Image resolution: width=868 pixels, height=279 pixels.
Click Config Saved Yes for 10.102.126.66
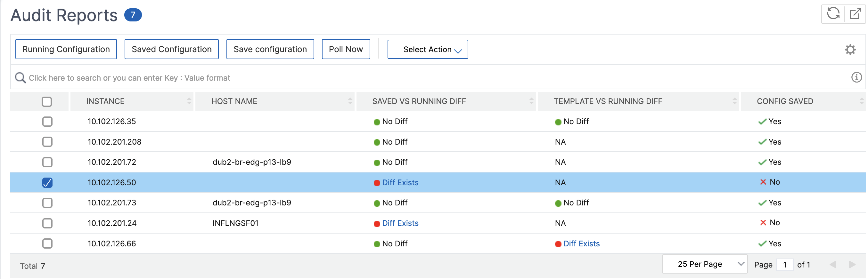[770, 244]
